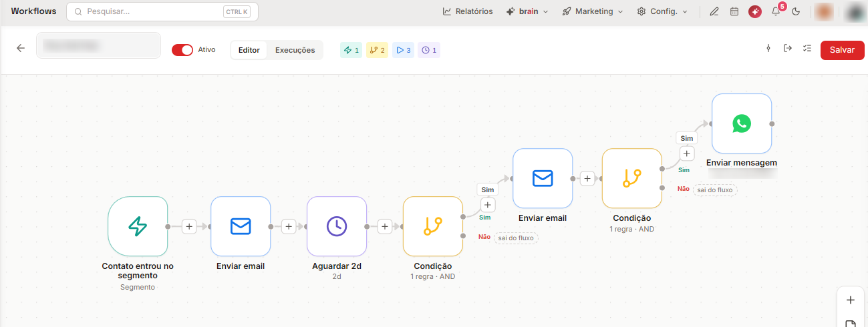Click the pencil edit icon in top bar

[714, 11]
